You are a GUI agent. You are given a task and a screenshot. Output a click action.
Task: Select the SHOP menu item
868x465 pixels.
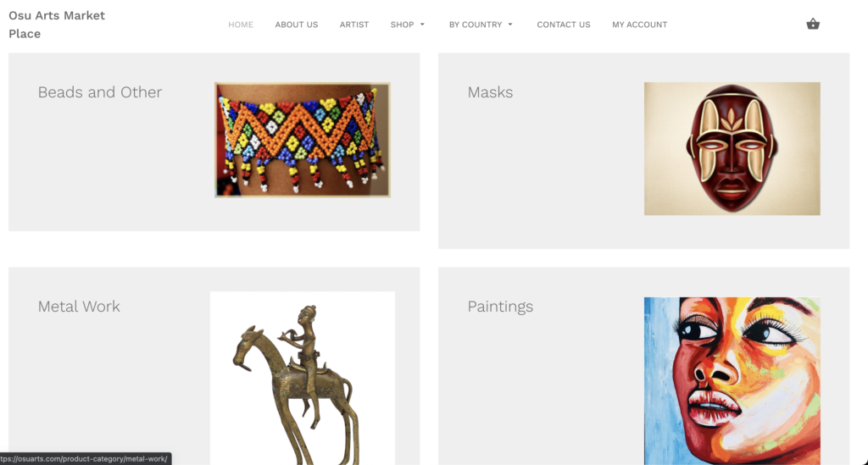point(403,25)
